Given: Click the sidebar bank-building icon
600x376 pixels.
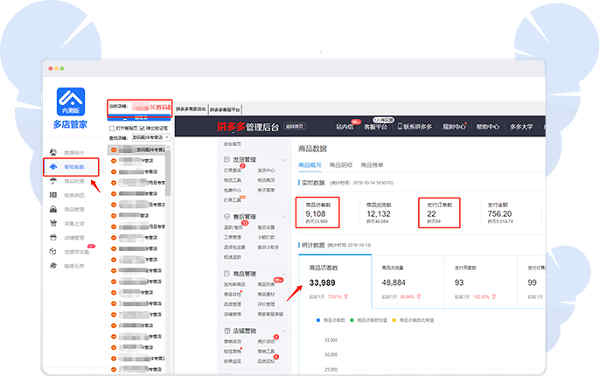Looking at the screenshot, I should point(54,209).
